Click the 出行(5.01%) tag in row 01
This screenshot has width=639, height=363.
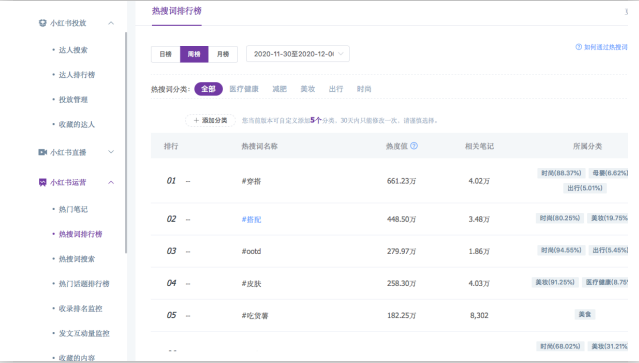[585, 188]
